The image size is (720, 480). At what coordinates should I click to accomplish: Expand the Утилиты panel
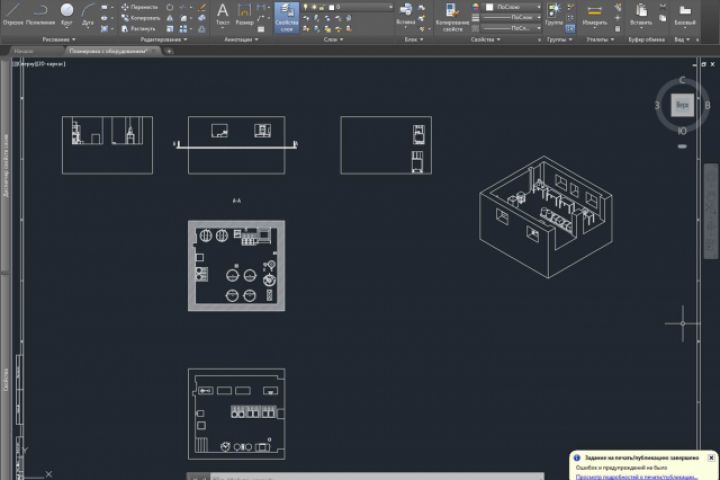pos(600,40)
